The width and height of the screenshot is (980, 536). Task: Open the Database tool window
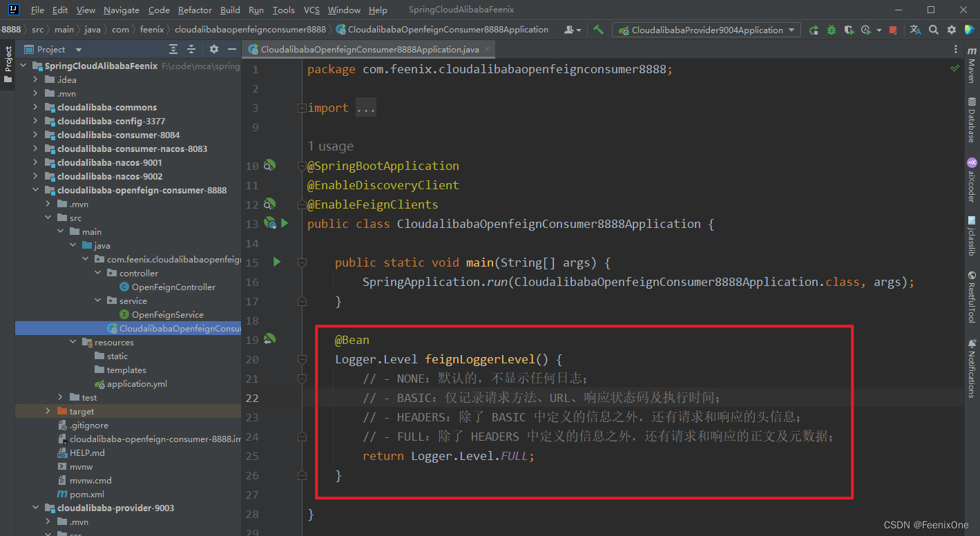click(972, 119)
